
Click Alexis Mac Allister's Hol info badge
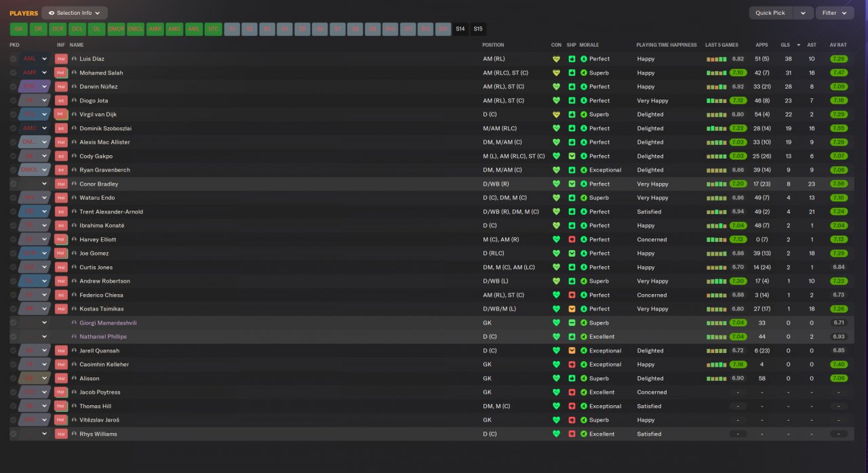[x=61, y=142]
